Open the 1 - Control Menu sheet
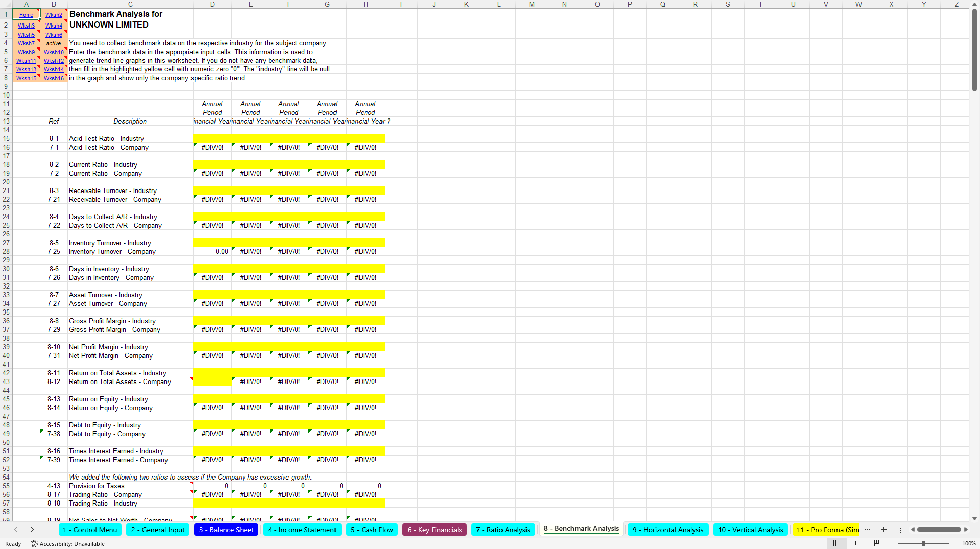 [90, 530]
